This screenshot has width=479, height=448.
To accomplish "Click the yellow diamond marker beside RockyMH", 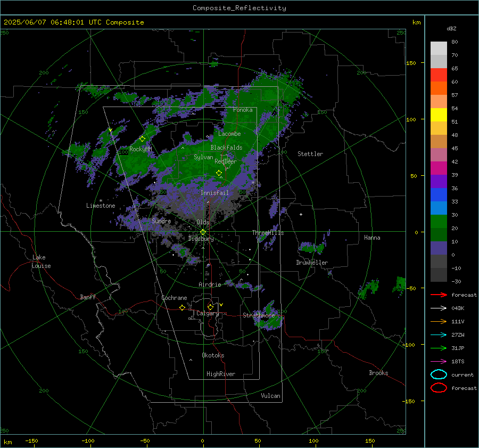I will [142, 139].
